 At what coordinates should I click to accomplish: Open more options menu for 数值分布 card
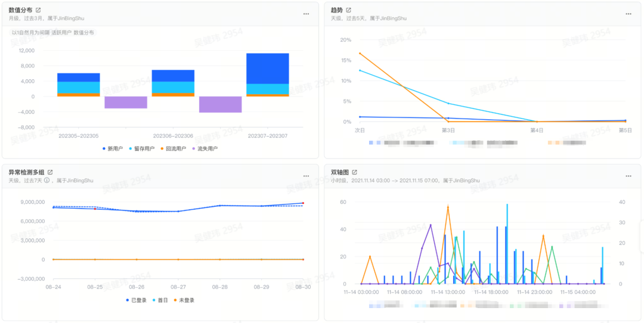click(x=306, y=14)
